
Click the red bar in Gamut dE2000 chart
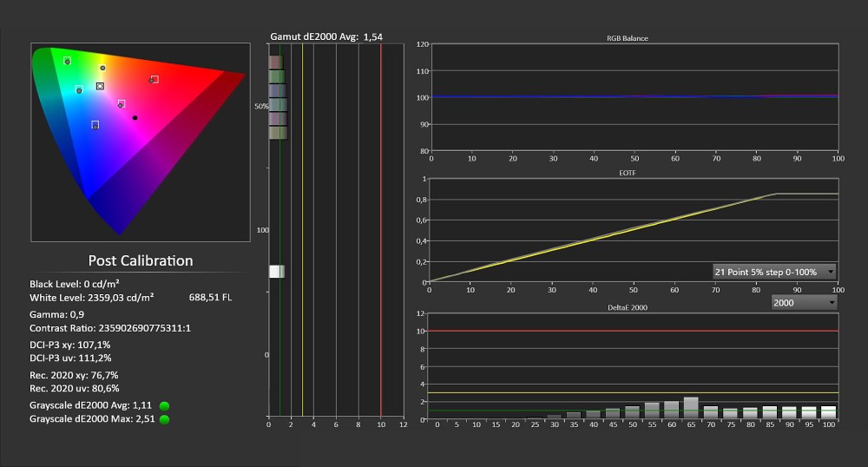coord(275,62)
